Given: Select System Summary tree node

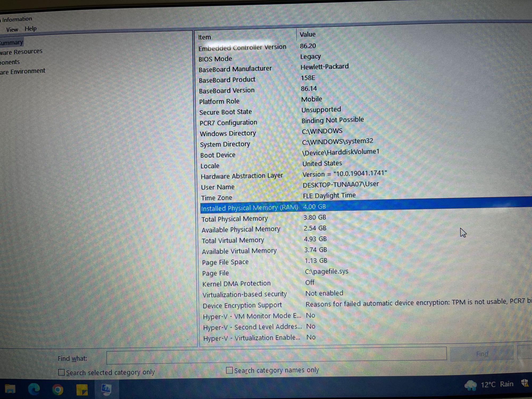Looking at the screenshot, I should pos(11,43).
